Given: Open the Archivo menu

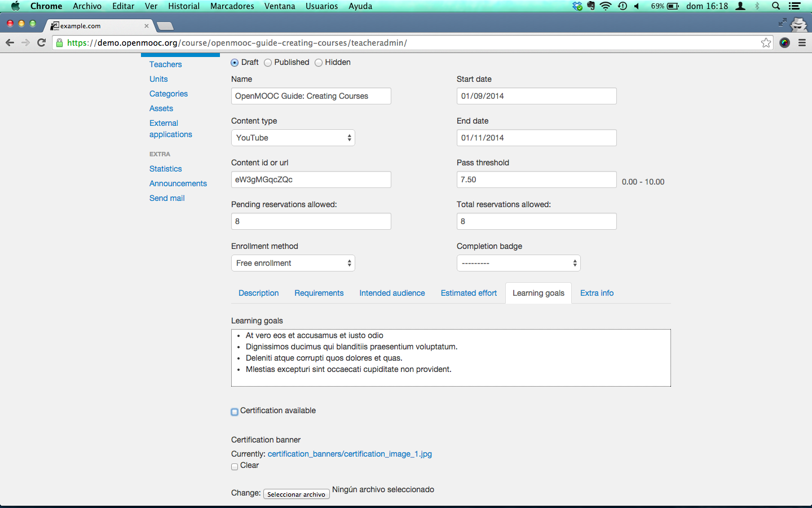Looking at the screenshot, I should pyautogui.click(x=87, y=6).
